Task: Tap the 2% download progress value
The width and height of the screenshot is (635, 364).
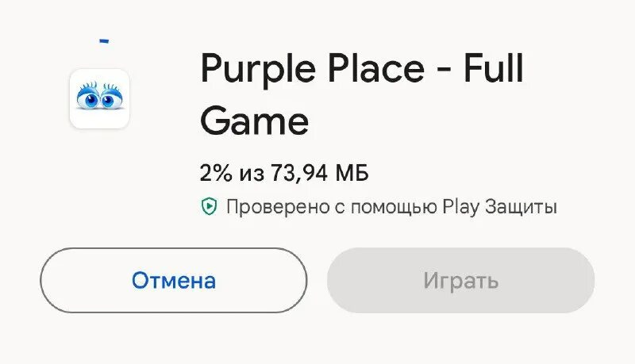Action: pos(214,172)
